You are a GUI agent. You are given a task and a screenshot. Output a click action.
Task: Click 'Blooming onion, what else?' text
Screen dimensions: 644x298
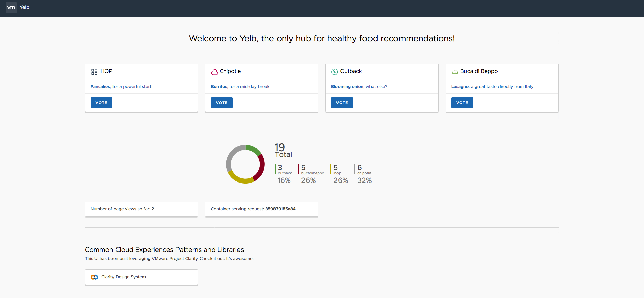click(x=359, y=87)
